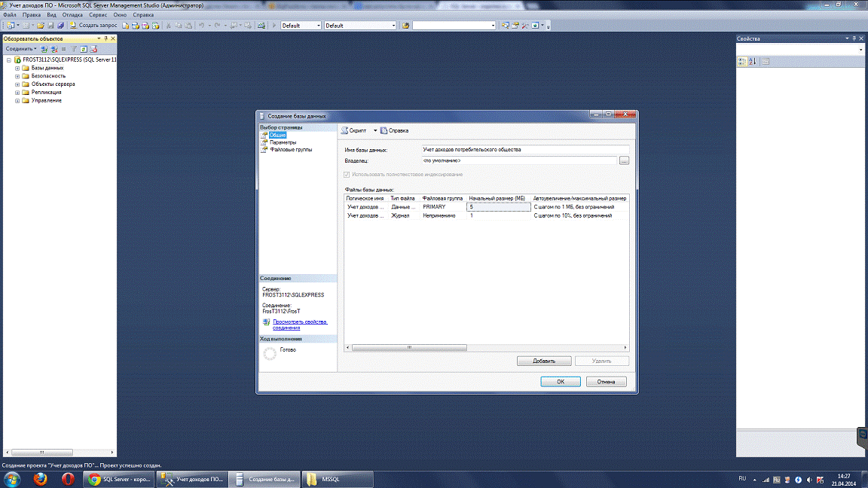Open the Firefox icon in the taskbar
The width and height of the screenshot is (868, 488).
(42, 479)
